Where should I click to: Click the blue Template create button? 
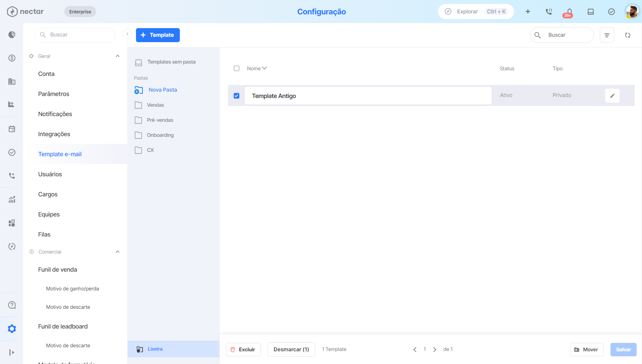[158, 35]
